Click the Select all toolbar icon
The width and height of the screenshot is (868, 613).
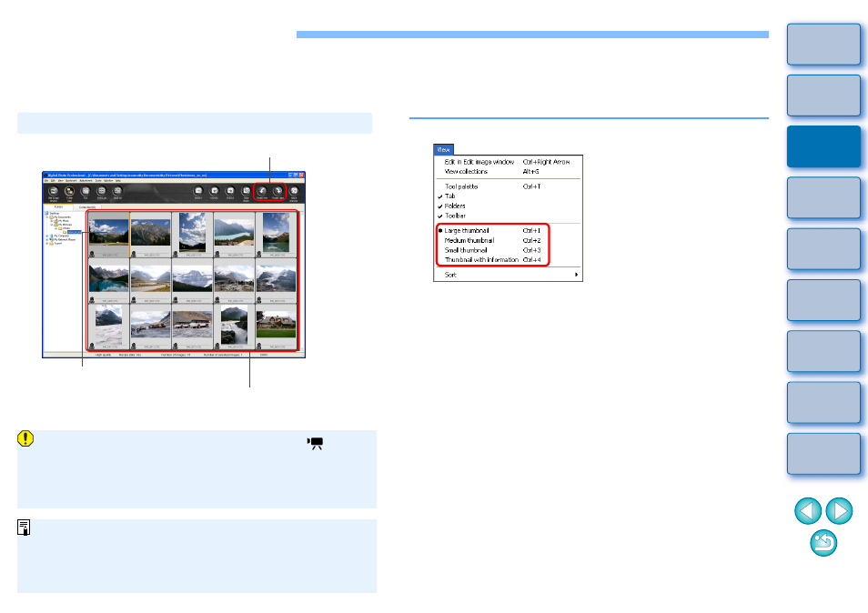coord(101,191)
